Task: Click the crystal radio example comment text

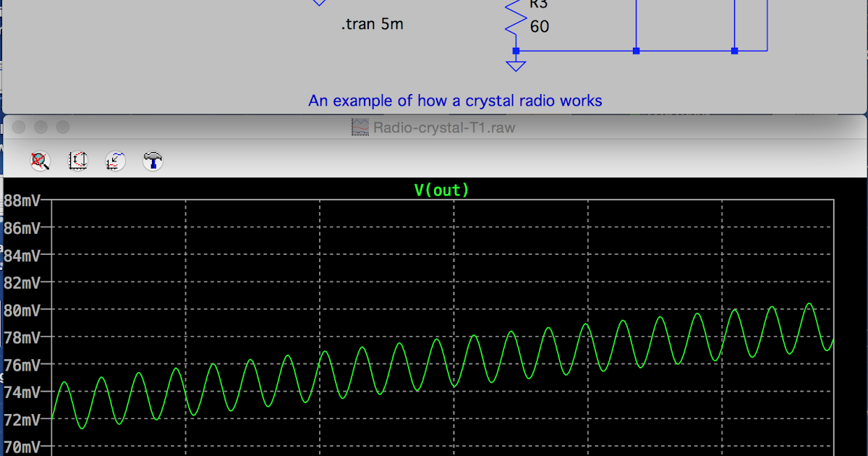Action: (455, 101)
